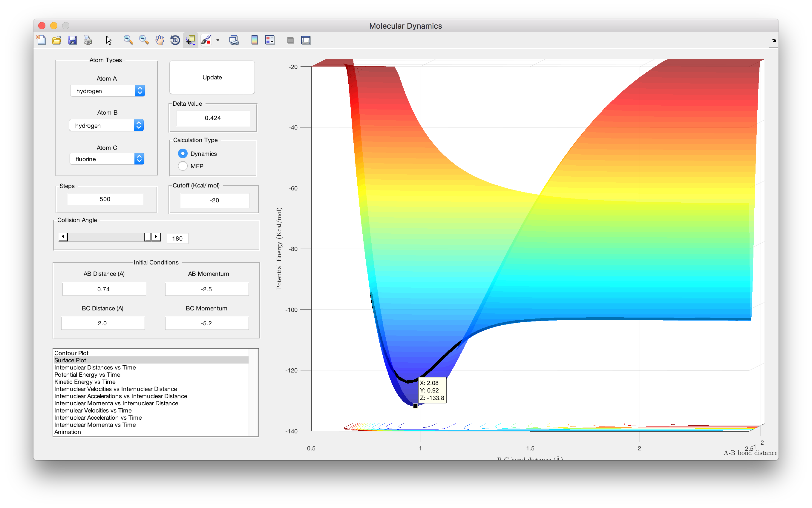Click the Link Plot icon
Image resolution: width=812 pixels, height=508 pixels.
coord(234,40)
